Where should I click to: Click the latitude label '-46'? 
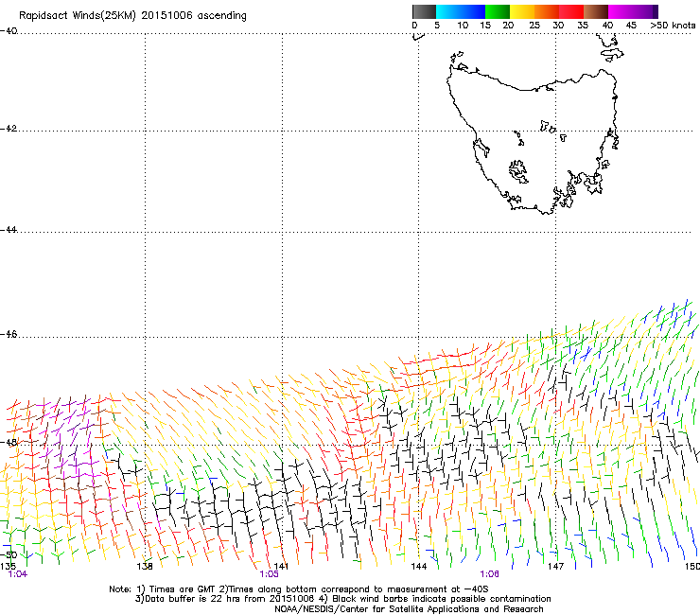point(9,334)
